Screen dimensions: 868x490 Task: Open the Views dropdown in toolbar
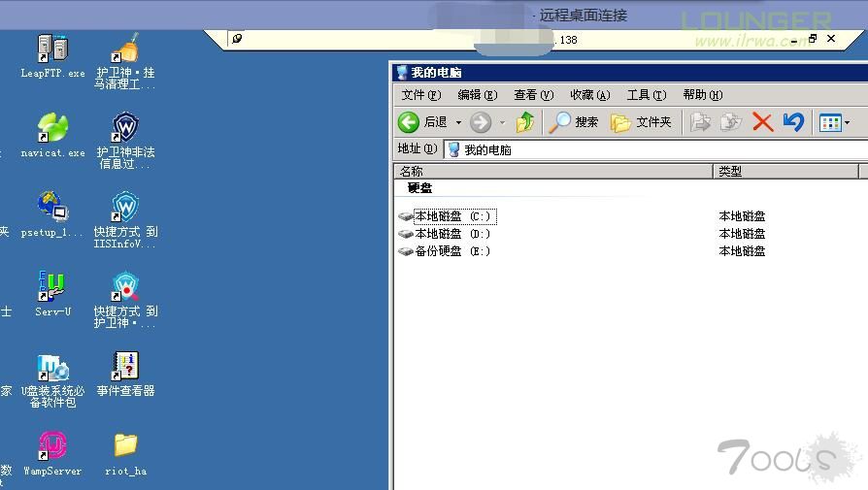[x=834, y=122]
